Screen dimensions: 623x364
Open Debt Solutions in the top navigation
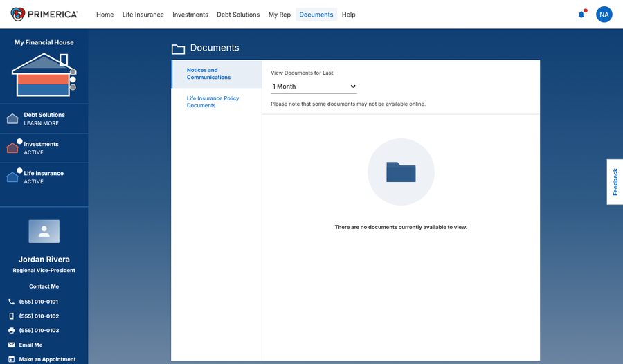238,15
